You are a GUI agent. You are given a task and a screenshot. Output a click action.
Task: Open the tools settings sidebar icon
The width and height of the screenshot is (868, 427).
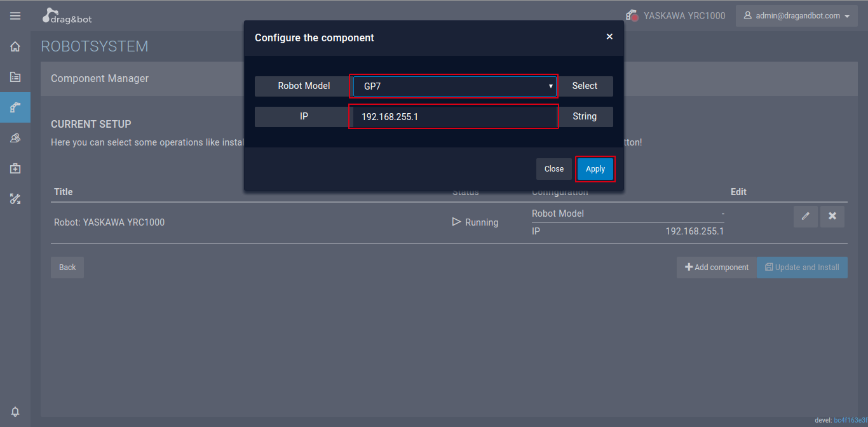tap(15, 199)
